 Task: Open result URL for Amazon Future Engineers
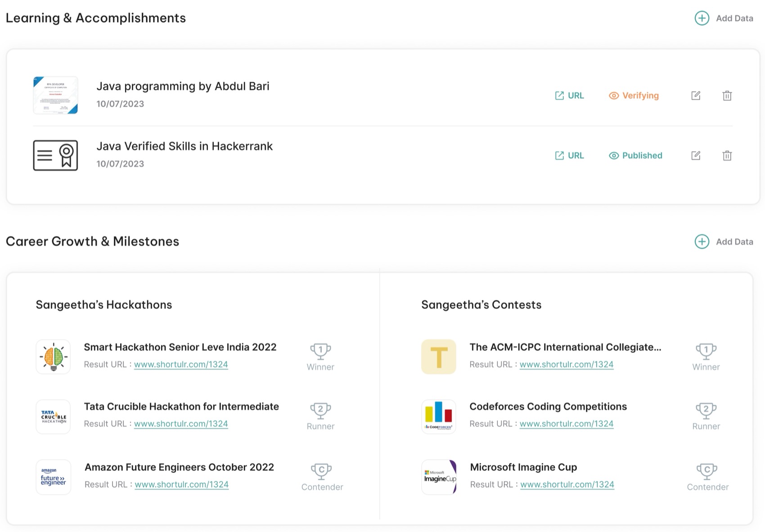click(182, 485)
